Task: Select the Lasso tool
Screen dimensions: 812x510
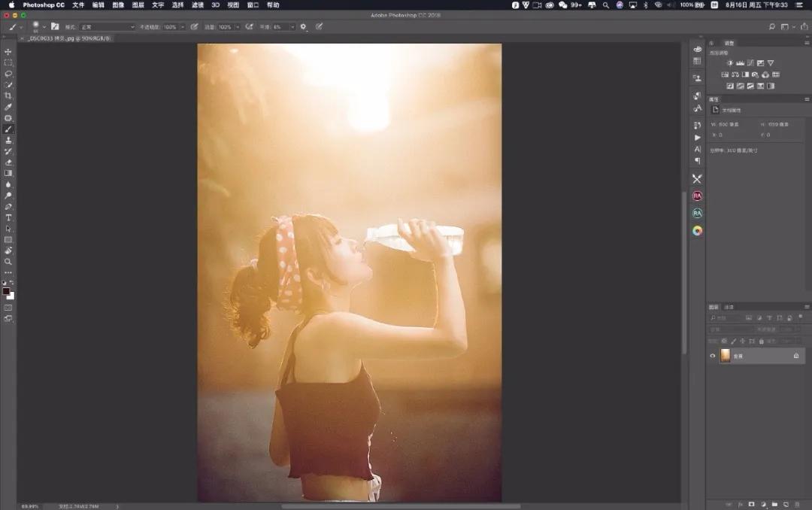Action: (8, 74)
